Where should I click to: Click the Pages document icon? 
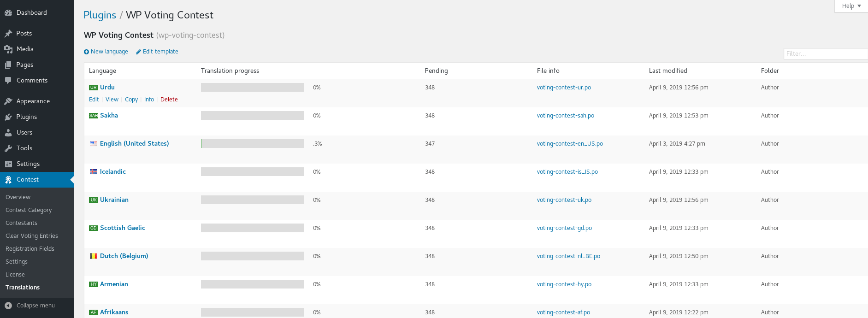[8, 65]
